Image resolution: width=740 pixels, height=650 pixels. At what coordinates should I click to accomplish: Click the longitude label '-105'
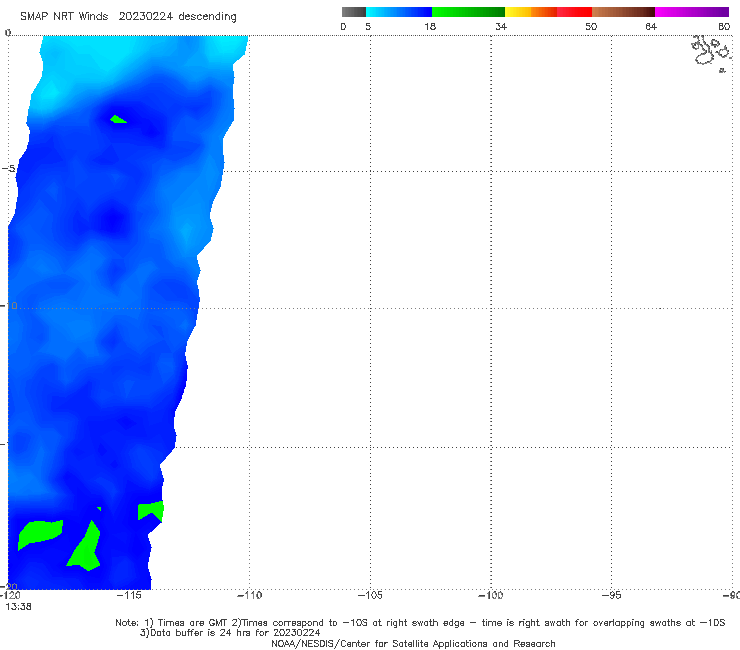(x=370, y=595)
